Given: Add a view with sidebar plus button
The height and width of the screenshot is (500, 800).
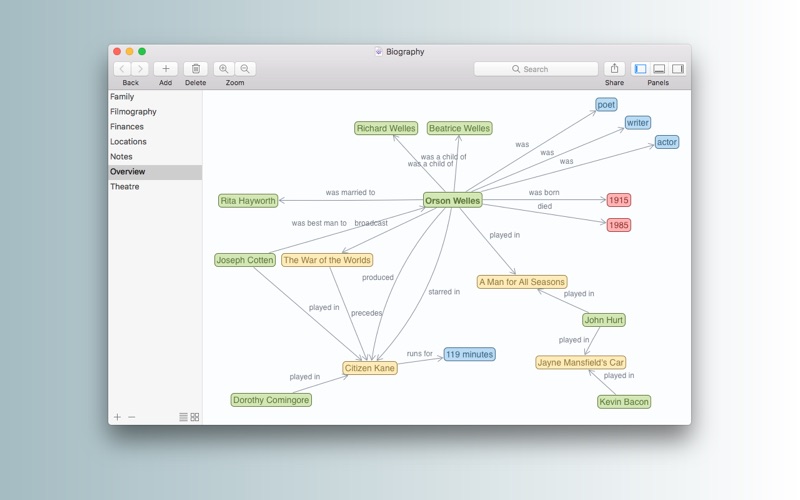Looking at the screenshot, I should coord(117,417).
